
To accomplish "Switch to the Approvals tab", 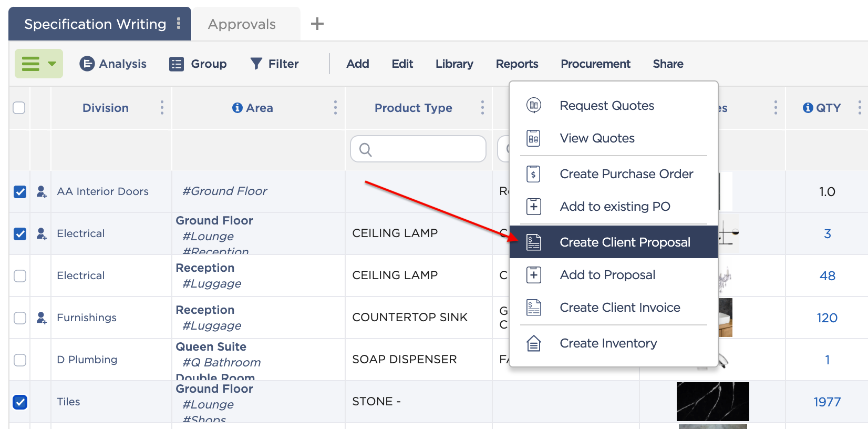I will click(x=242, y=24).
